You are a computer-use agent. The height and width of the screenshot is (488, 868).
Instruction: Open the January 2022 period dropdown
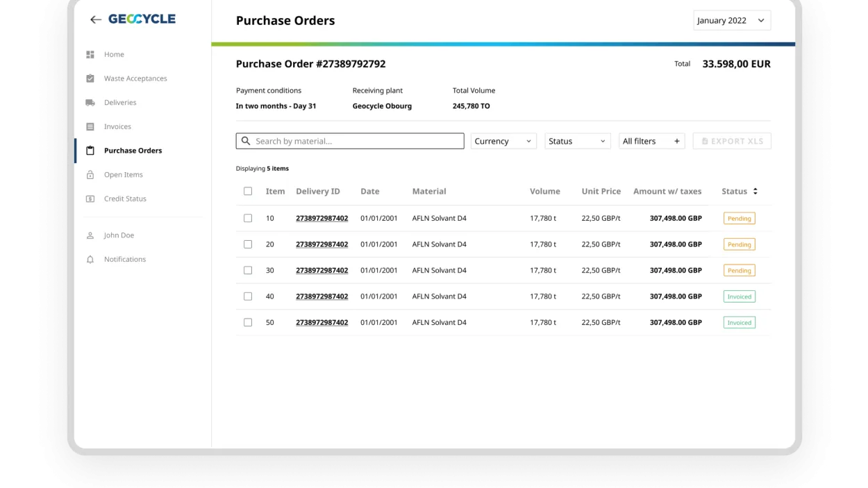click(x=731, y=21)
